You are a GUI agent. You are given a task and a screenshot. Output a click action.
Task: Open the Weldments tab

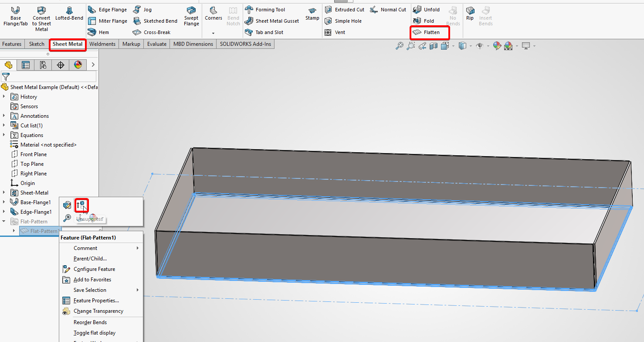point(102,44)
